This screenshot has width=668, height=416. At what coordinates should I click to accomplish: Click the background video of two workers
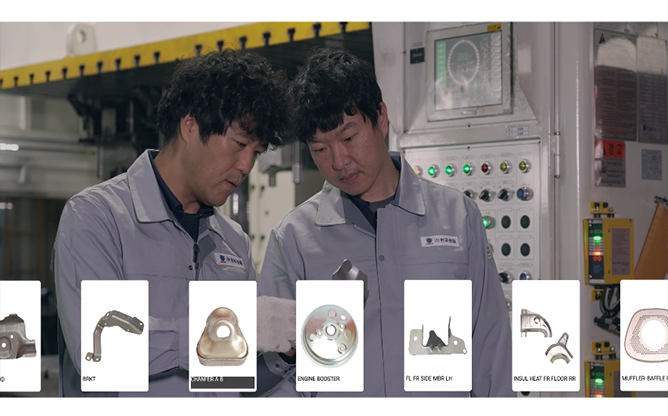pyautogui.click(x=334, y=149)
